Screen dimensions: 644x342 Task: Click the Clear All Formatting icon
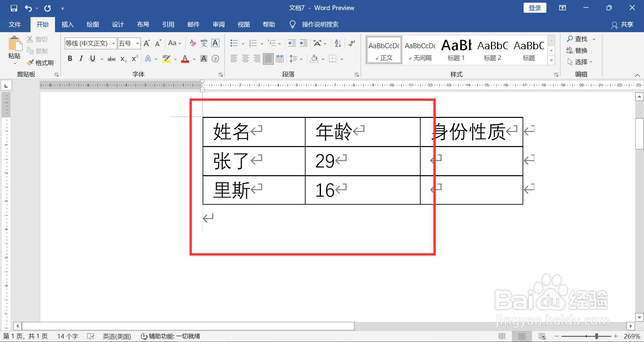pyautogui.click(x=193, y=43)
